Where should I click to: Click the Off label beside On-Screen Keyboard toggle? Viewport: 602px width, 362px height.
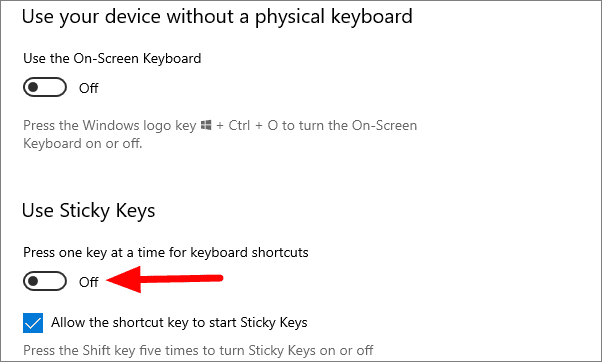click(x=89, y=88)
